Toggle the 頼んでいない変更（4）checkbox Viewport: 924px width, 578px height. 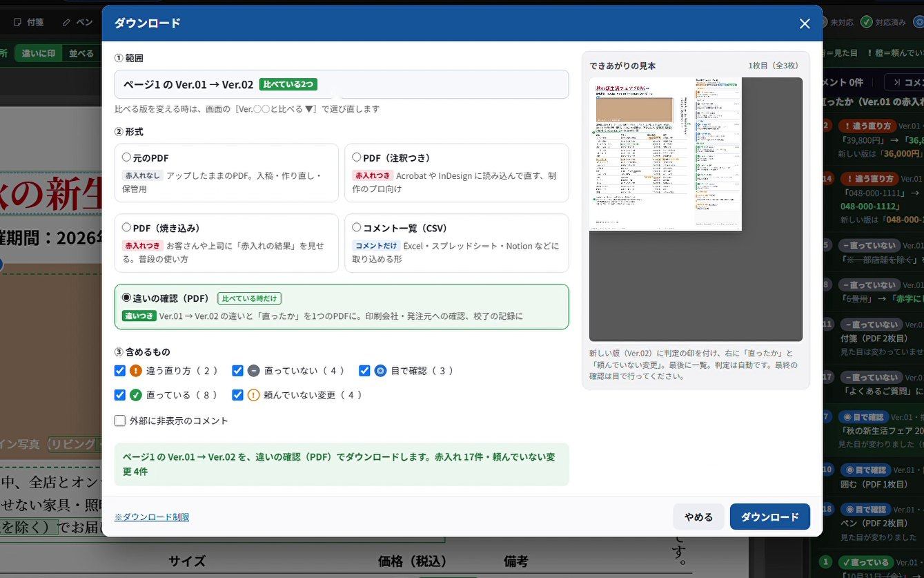coord(238,395)
